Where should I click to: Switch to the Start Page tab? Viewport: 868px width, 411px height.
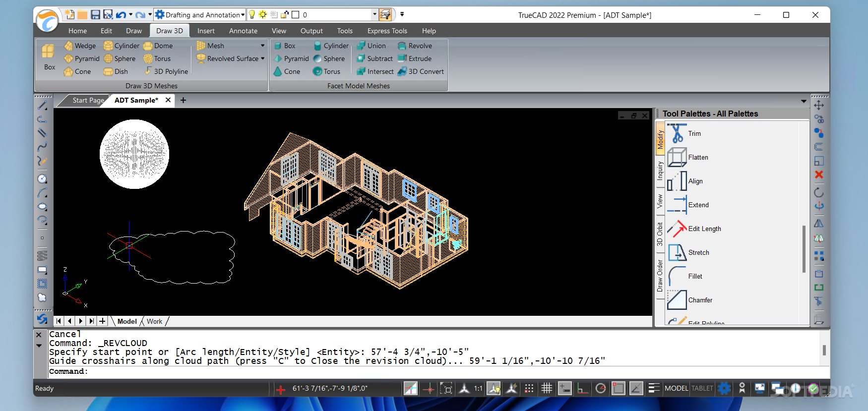(x=88, y=100)
